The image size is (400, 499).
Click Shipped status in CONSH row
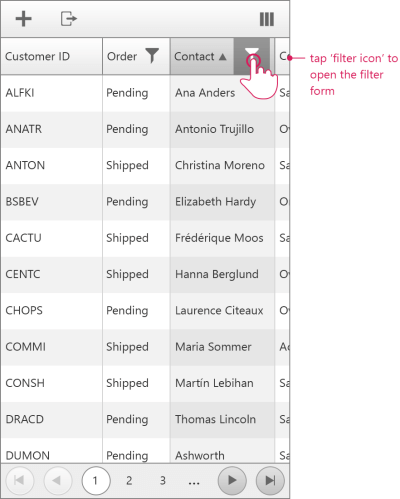(127, 383)
